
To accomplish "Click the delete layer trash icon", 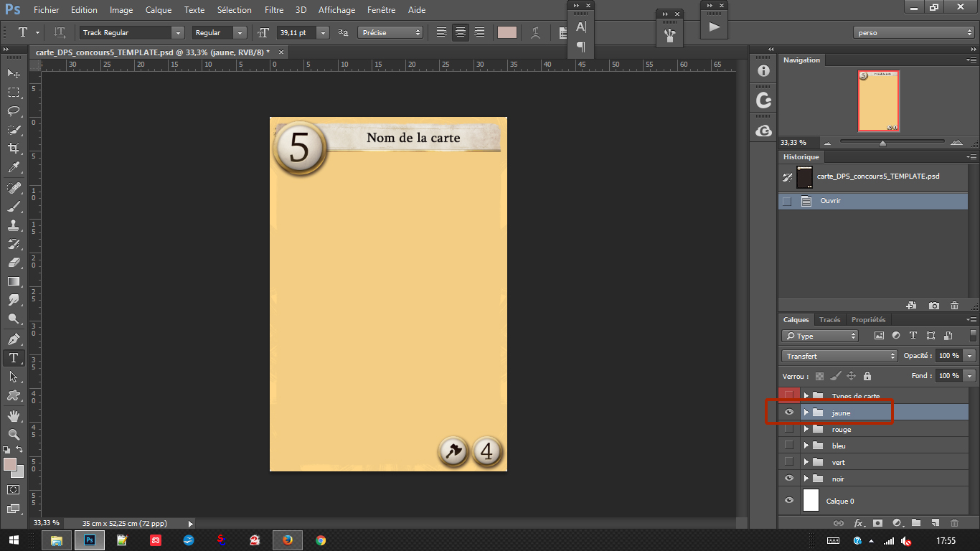I will (x=954, y=523).
